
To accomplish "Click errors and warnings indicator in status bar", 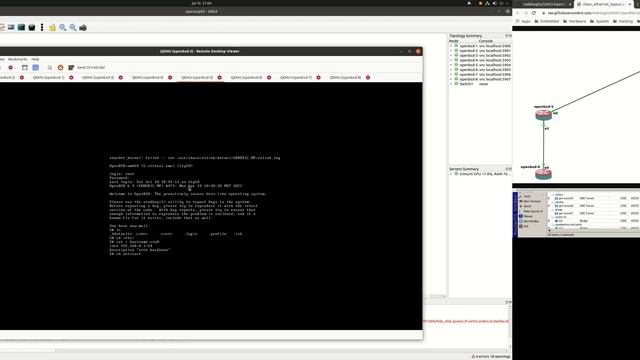I will [491, 356].
